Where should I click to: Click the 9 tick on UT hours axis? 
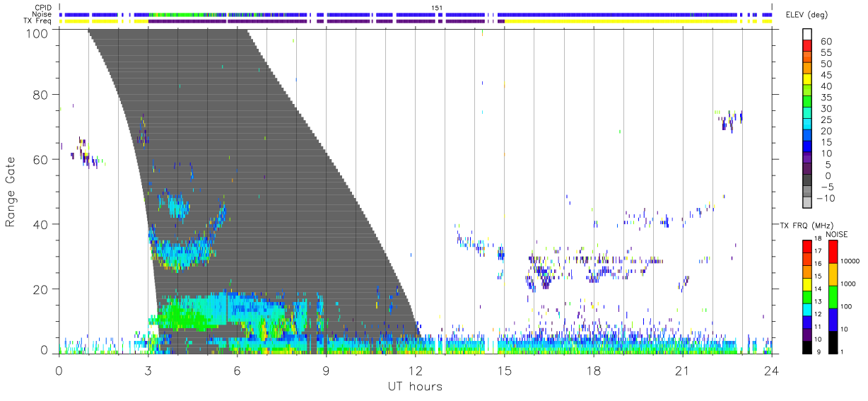tap(327, 369)
